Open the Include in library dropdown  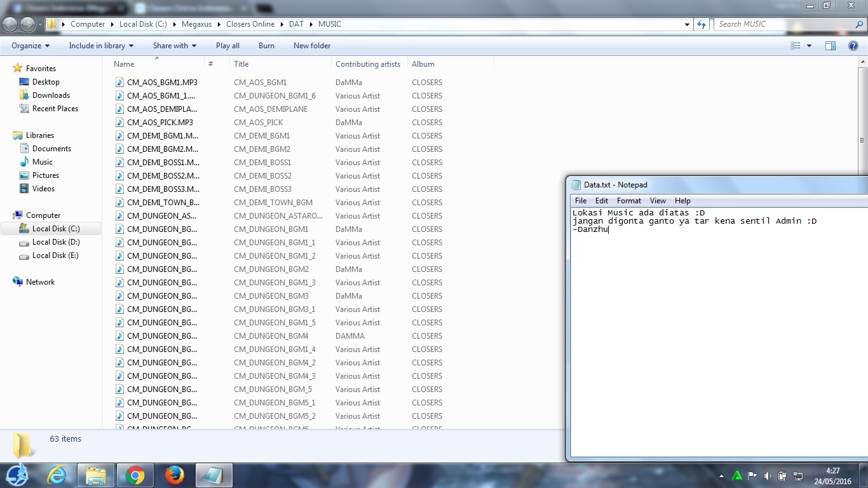(101, 46)
